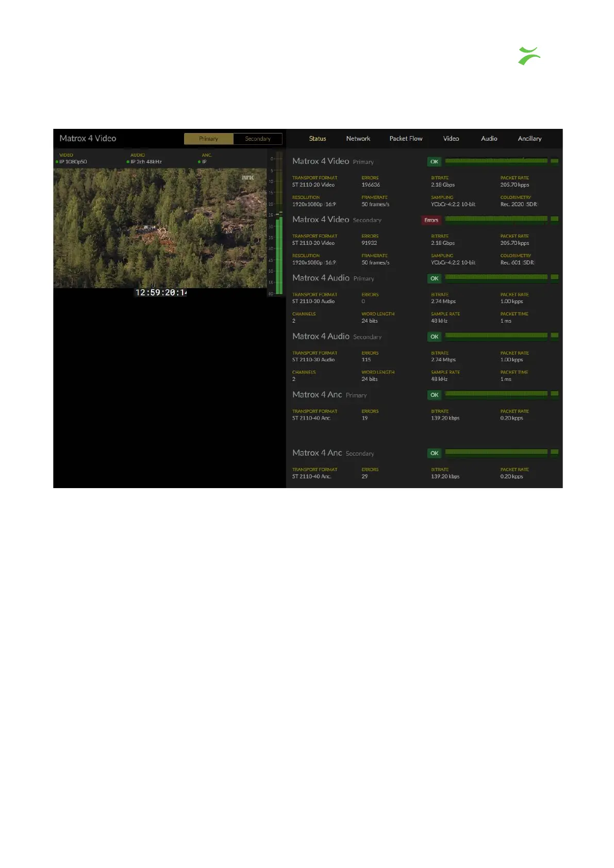Click the 'IP 2ch 48kHz' audio status text
Screen dimensions: 614x868
146,162
